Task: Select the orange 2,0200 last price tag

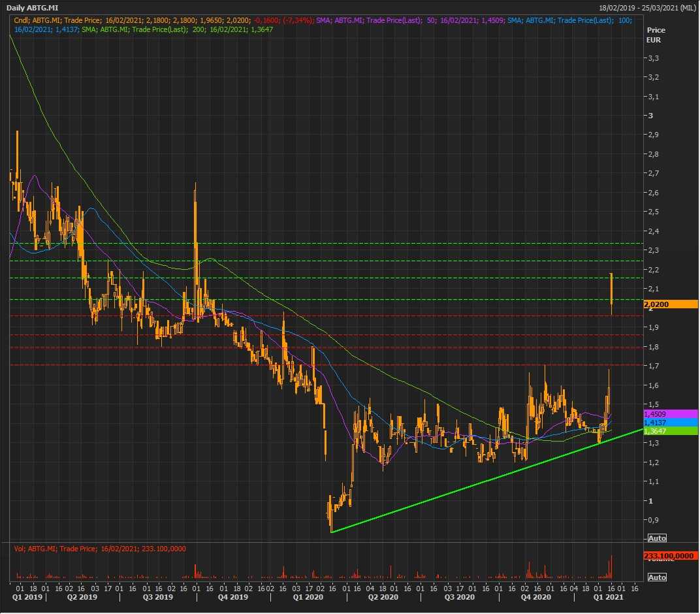Action: (670, 304)
